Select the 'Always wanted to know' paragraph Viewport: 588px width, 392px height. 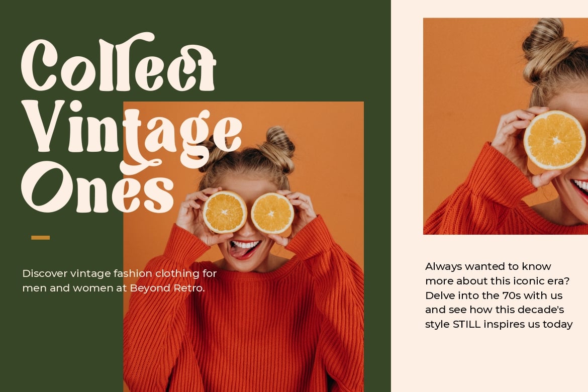(x=499, y=295)
